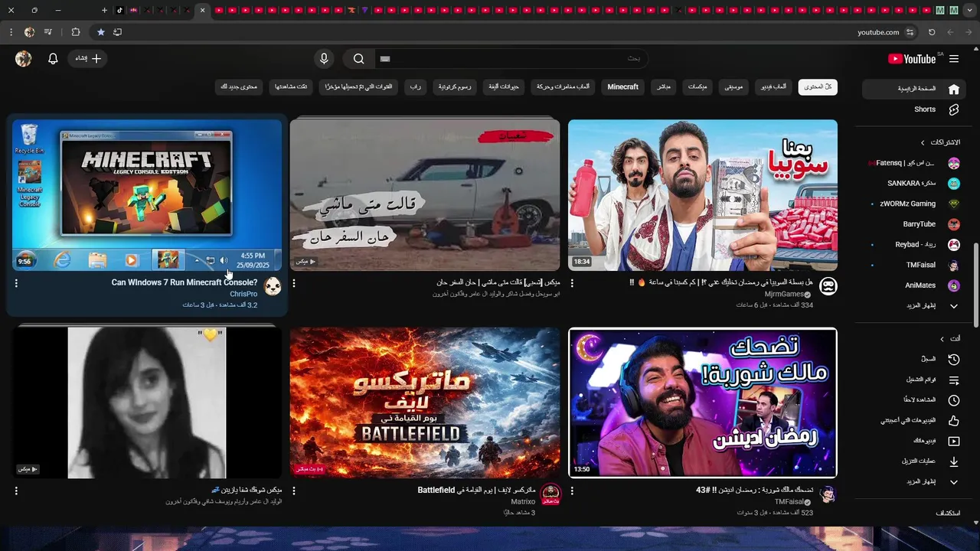Open 'Can Windows 7 Run Minecraft Console?' title
Image resolution: width=980 pixels, height=551 pixels.
pos(185,282)
